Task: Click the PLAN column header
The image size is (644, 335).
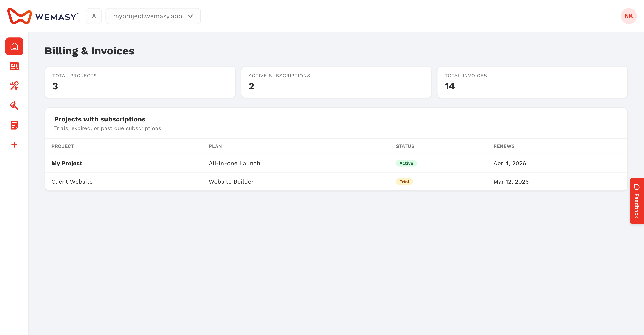Action: (x=215, y=146)
